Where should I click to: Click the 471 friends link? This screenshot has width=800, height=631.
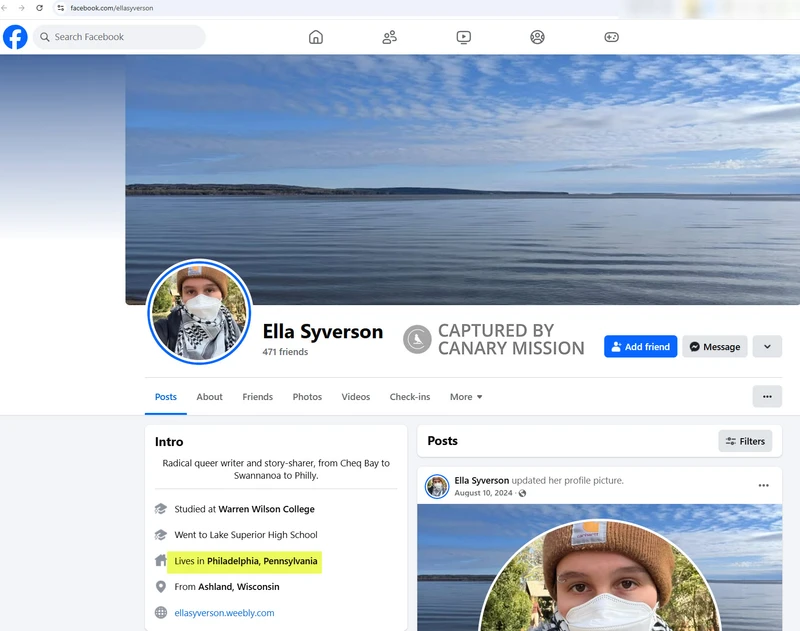(x=285, y=352)
